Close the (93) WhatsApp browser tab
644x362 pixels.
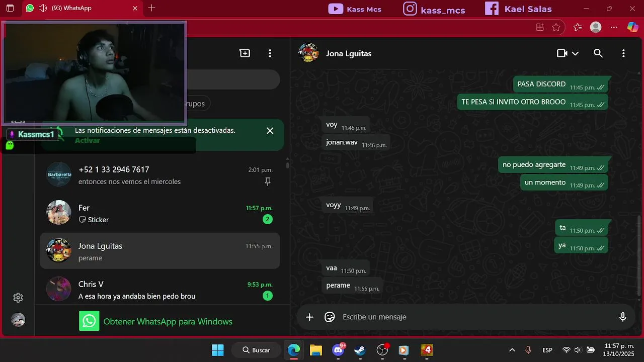pos(135,8)
